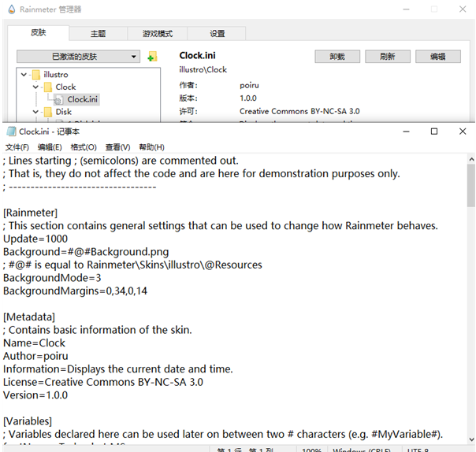Click the first comment line about semicolons
Viewport: 476px width, 452px height.
121,161
